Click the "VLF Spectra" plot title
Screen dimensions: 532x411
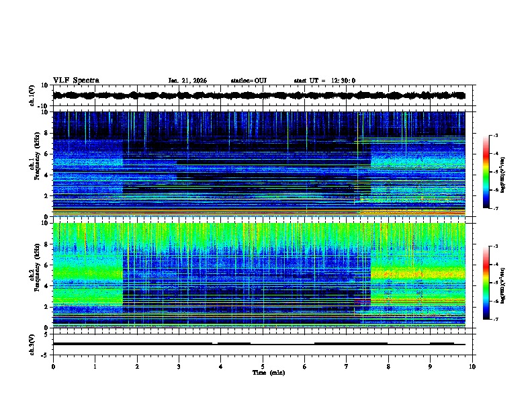point(76,81)
